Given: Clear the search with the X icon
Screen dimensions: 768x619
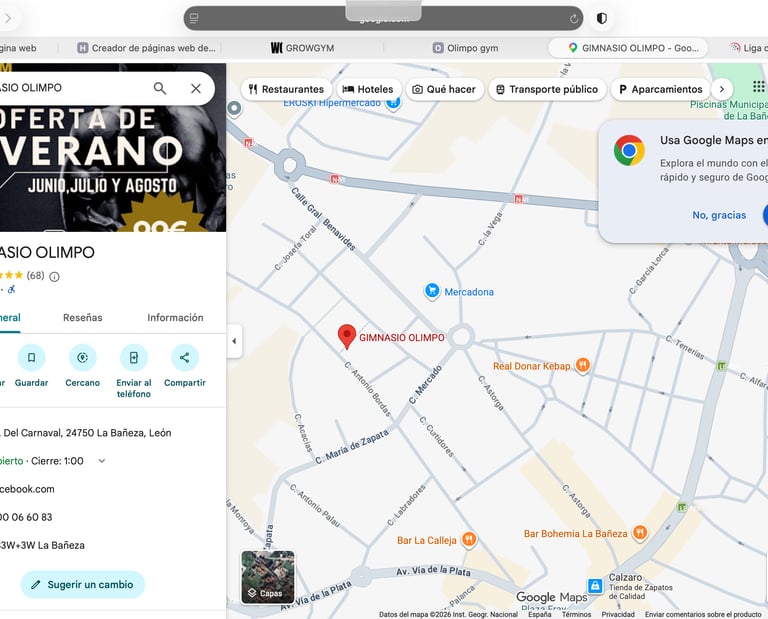Looking at the screenshot, I should coord(196,88).
